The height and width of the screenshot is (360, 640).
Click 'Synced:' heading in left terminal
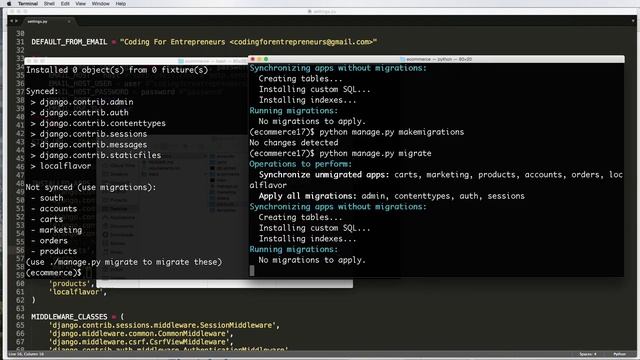(42, 91)
